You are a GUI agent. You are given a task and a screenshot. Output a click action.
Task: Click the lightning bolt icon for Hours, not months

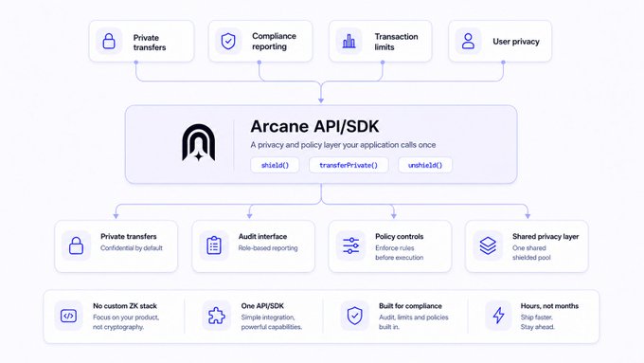tap(498, 316)
